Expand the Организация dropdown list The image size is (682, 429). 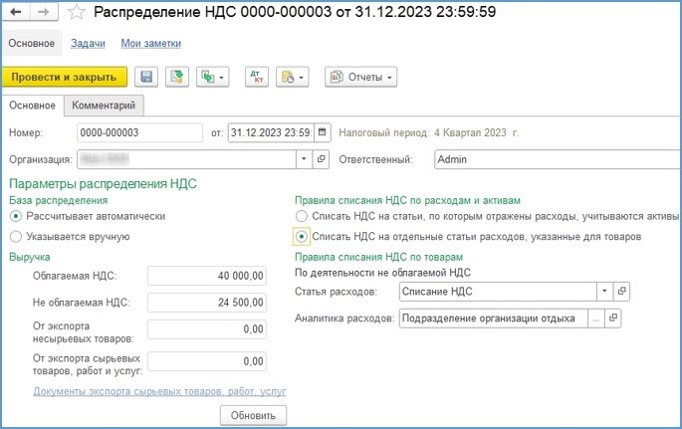click(304, 159)
